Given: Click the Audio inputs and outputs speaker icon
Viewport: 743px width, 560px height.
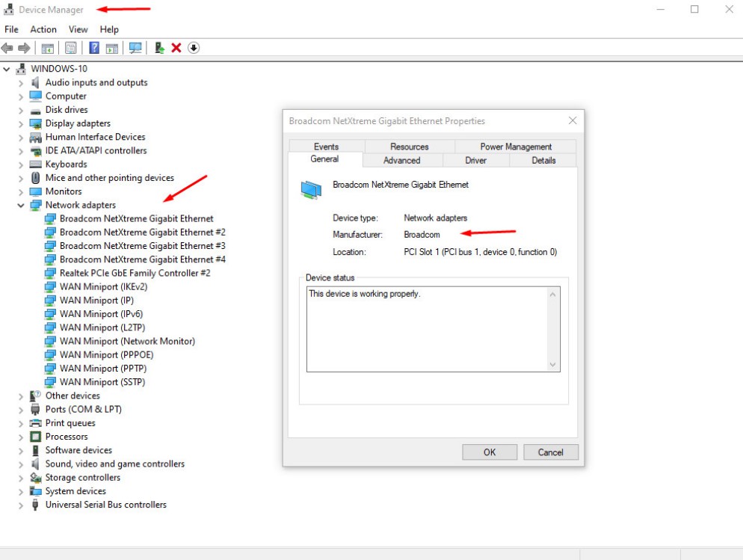Looking at the screenshot, I should [35, 82].
